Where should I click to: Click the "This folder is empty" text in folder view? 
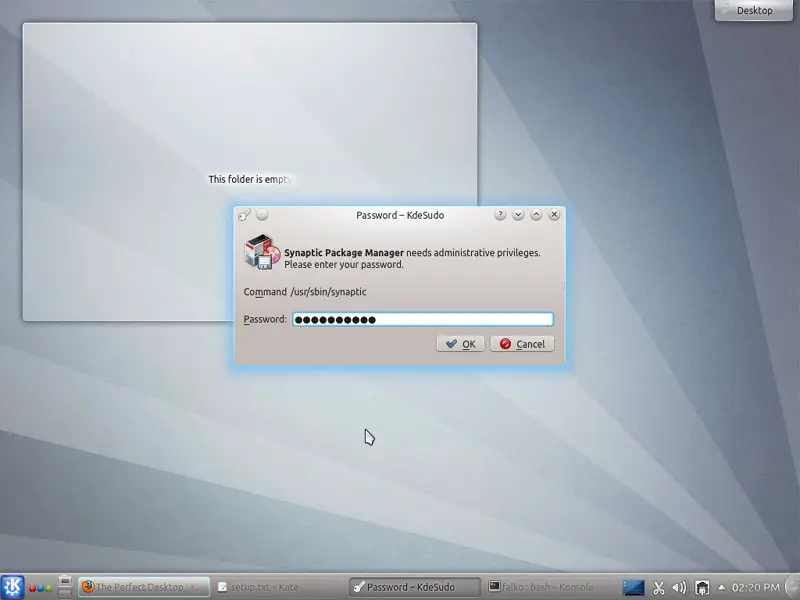(249, 179)
